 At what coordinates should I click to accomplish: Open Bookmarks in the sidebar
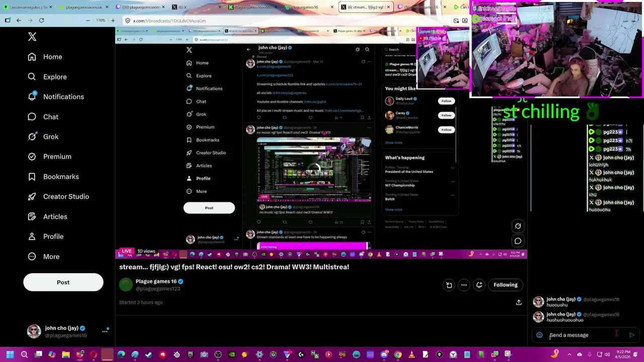pyautogui.click(x=53, y=176)
